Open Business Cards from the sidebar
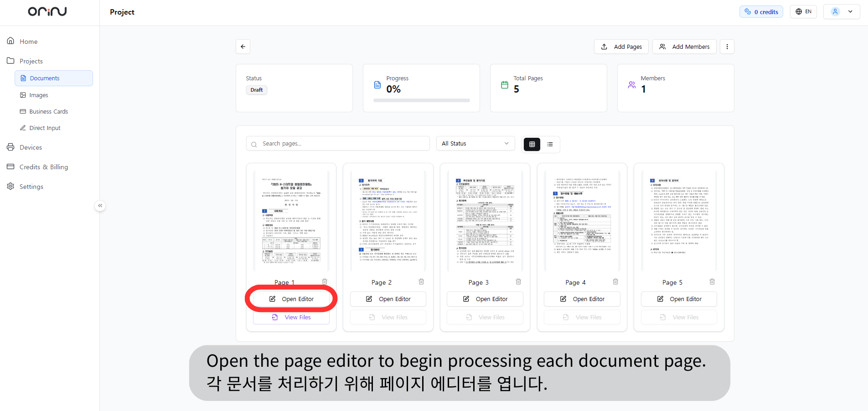Screen dimensions: 868x411 click(x=48, y=111)
